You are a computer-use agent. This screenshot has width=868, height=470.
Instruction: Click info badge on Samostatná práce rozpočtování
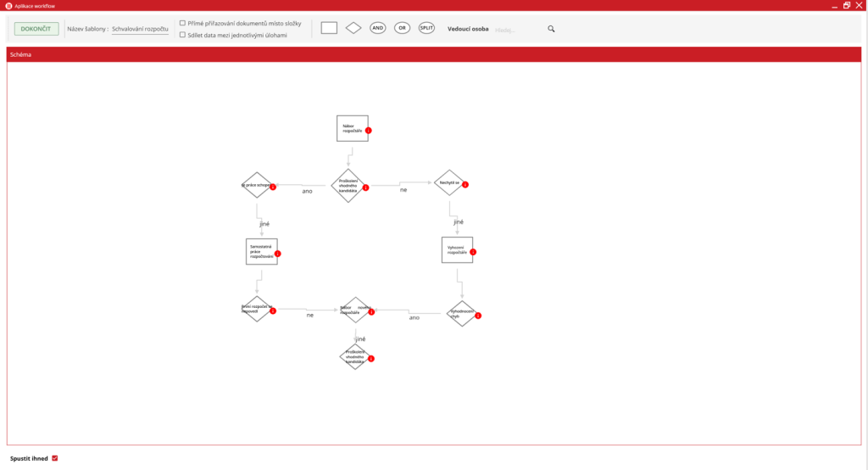click(x=277, y=254)
